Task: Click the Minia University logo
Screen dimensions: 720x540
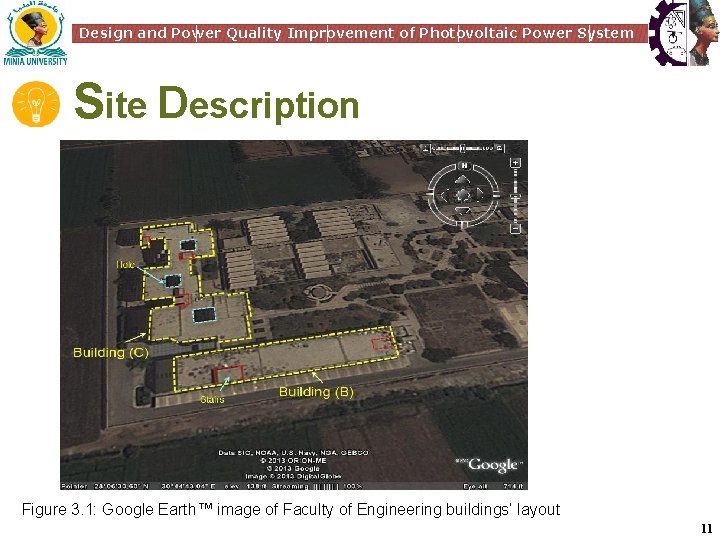Action: 35,34
